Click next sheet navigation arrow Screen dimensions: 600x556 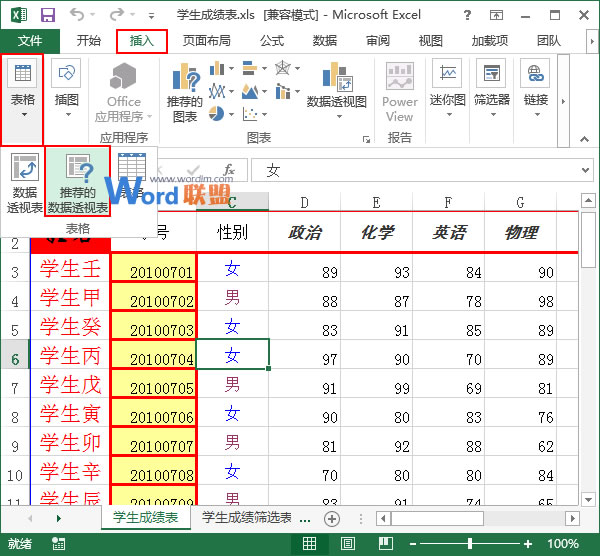click(x=59, y=518)
